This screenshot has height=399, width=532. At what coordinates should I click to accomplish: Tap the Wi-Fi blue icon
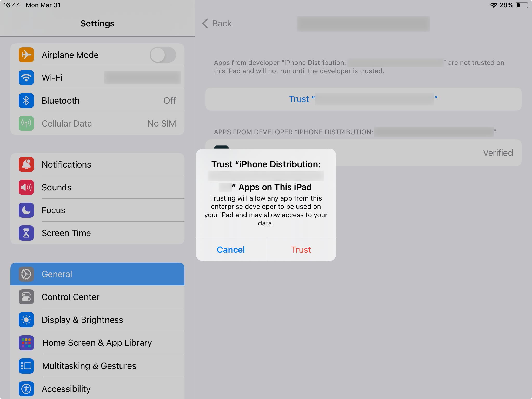26,78
